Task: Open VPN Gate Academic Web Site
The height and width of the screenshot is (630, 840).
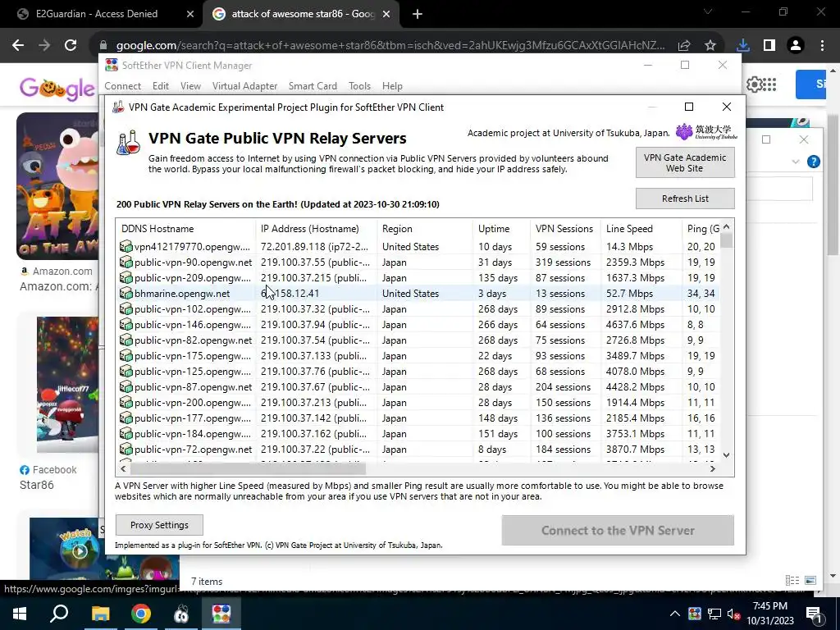Action: [x=685, y=162]
